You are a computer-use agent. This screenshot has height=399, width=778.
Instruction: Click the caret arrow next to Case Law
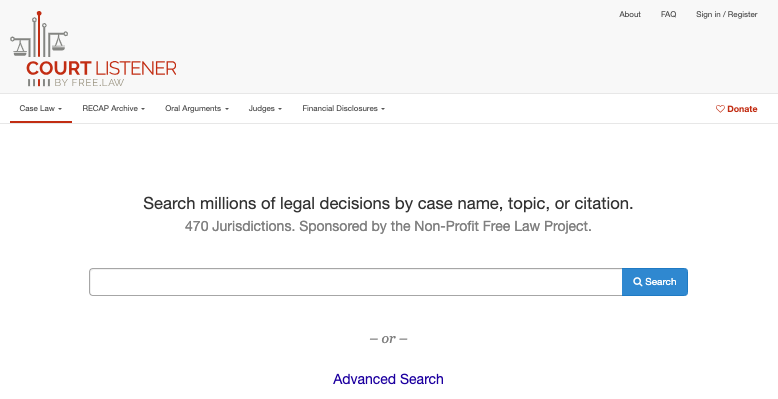(60, 109)
